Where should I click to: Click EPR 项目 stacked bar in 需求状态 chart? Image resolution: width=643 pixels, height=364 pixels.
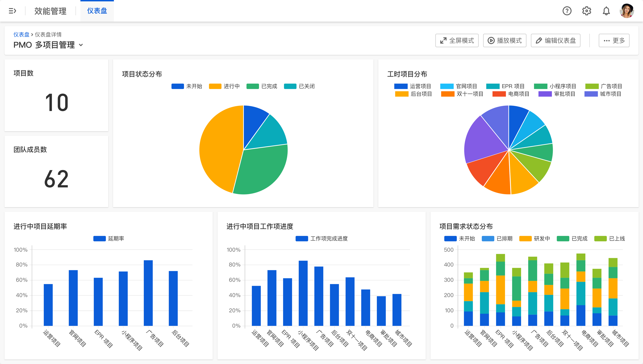pos(500,290)
